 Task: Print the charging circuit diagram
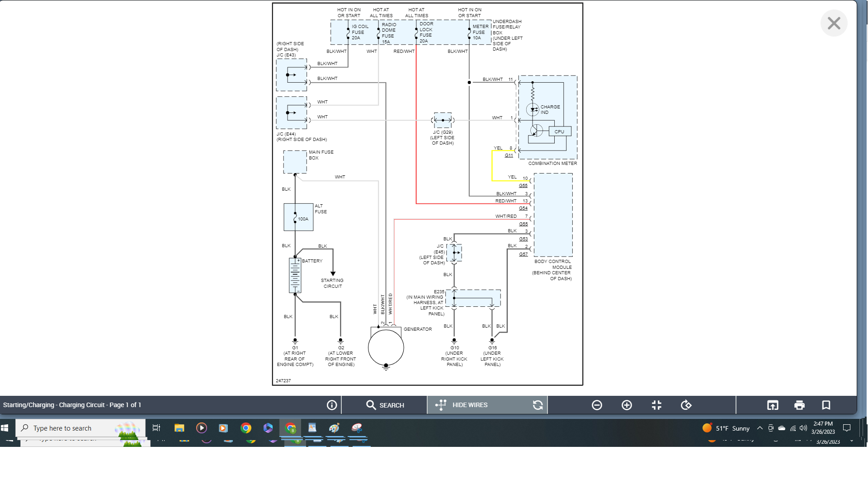click(799, 405)
